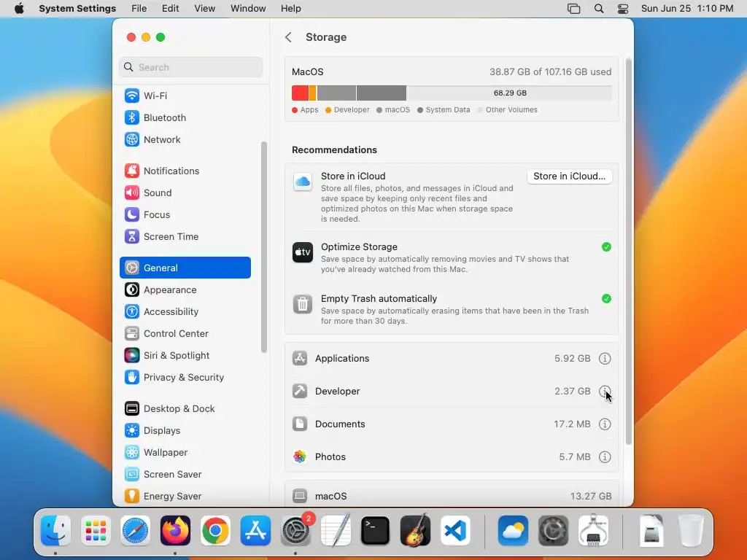Click the Empty Trash automatically checkmark
The width and height of the screenshot is (747, 560).
tap(606, 298)
